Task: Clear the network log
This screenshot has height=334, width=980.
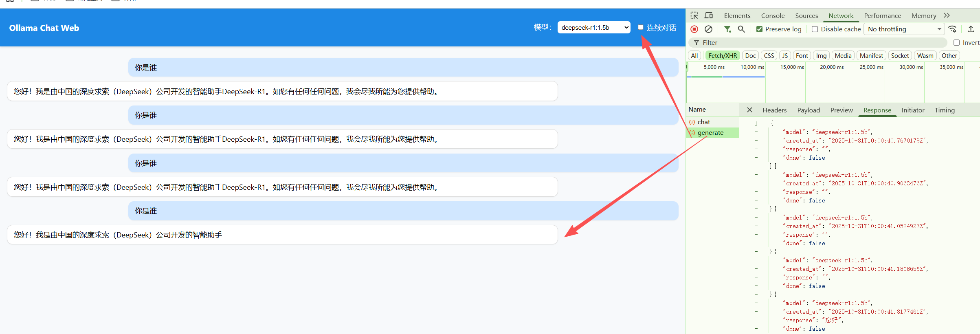Action: pos(709,29)
